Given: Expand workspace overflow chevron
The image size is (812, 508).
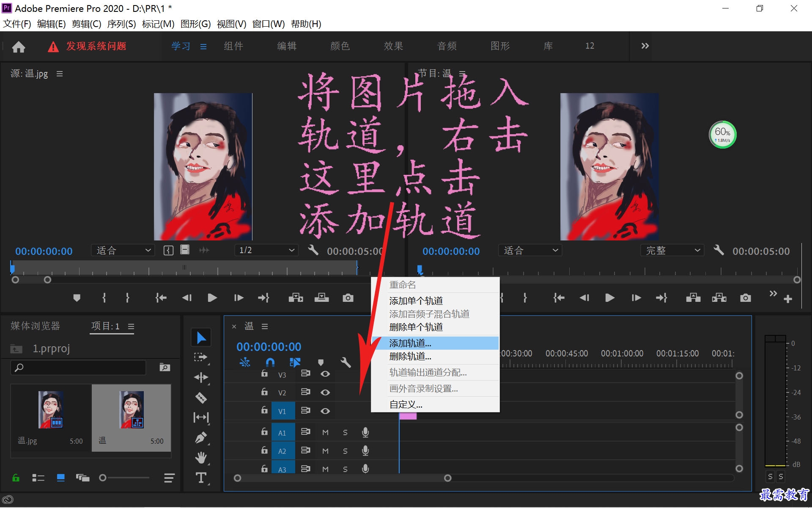Looking at the screenshot, I should 645,46.
